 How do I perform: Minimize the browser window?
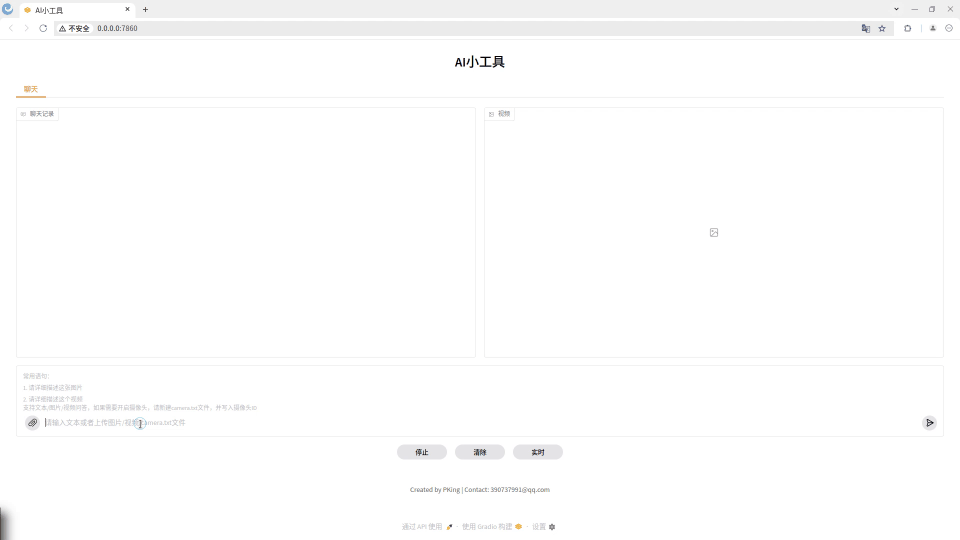(915, 9)
